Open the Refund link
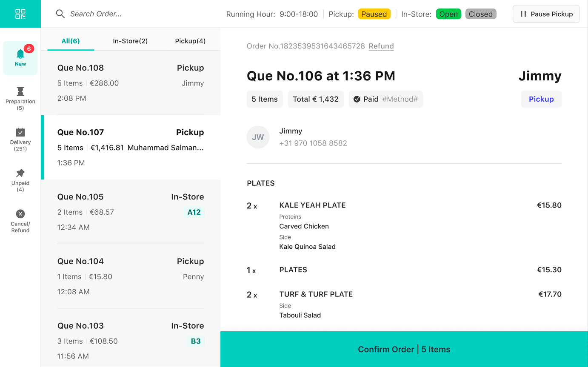Screen dimensions: 588x367 381,46
